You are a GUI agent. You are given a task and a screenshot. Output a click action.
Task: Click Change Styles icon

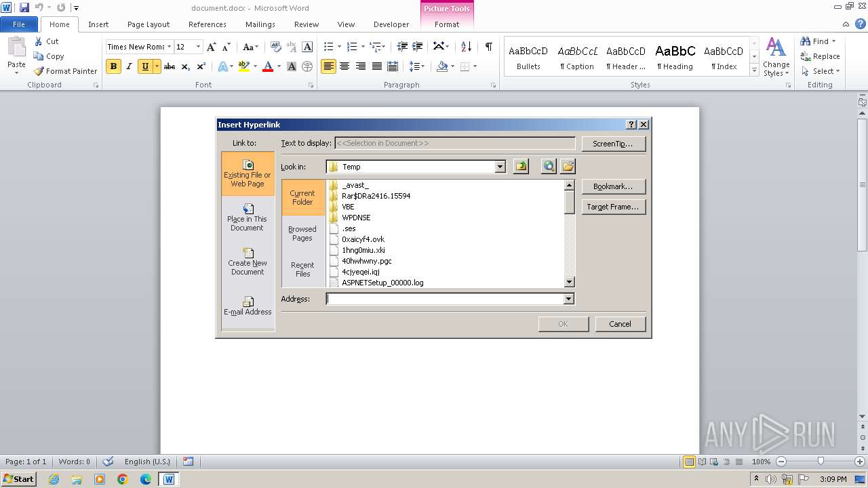click(x=776, y=58)
